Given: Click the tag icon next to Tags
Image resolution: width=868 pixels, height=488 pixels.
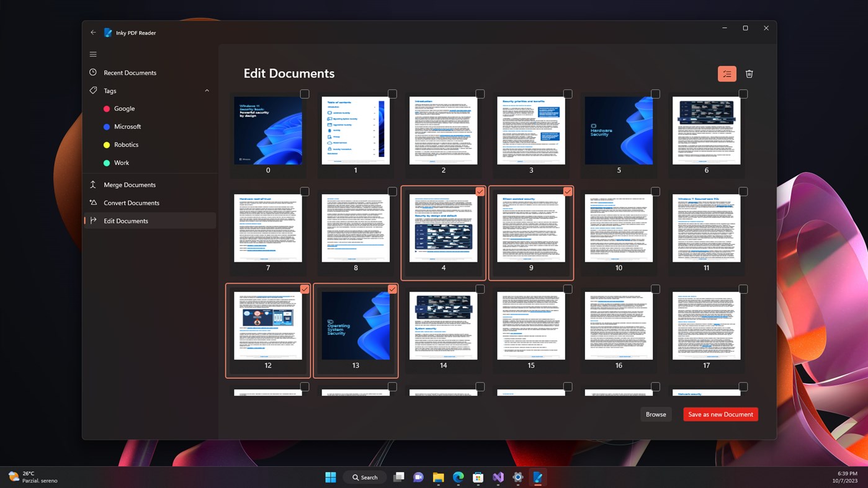Looking at the screenshot, I should [x=93, y=91].
